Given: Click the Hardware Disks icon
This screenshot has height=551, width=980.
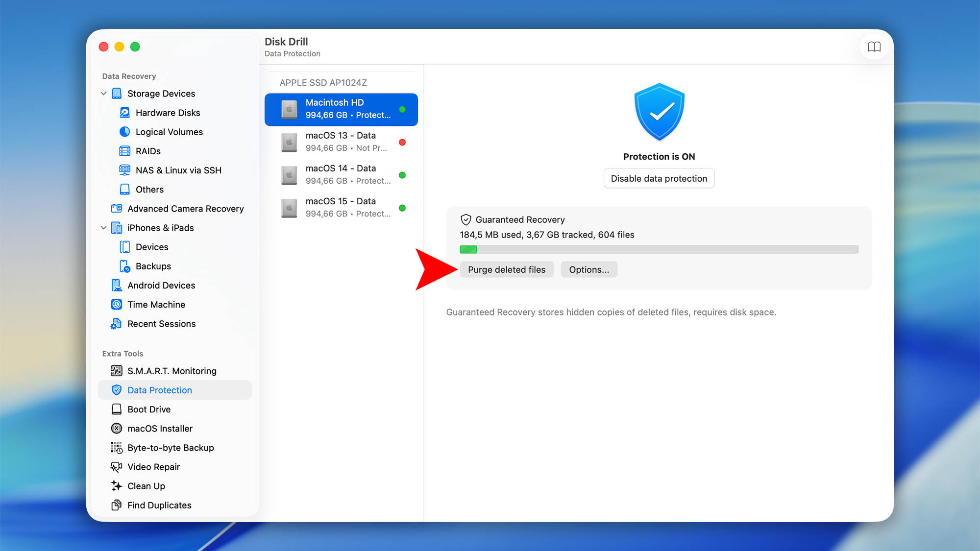Looking at the screenshot, I should tap(125, 113).
